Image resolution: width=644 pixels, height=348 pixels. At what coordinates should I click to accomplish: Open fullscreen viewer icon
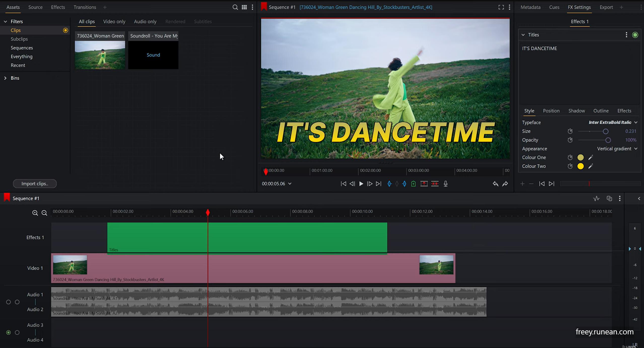[501, 7]
